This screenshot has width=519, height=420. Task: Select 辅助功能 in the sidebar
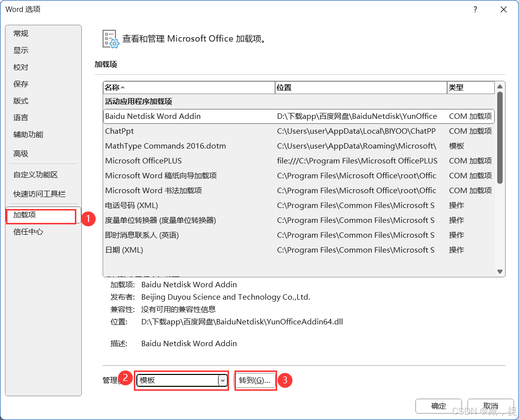tap(43, 135)
